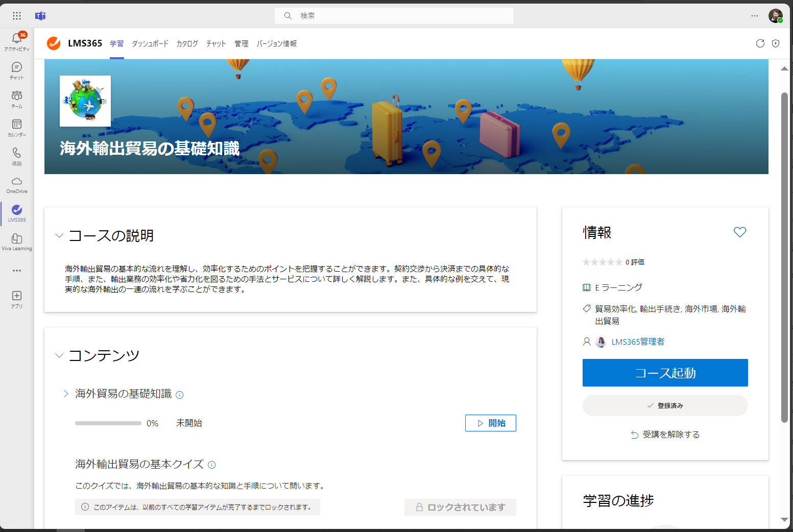
Task: Open the チャット tab in LMS365
Action: pos(216,43)
